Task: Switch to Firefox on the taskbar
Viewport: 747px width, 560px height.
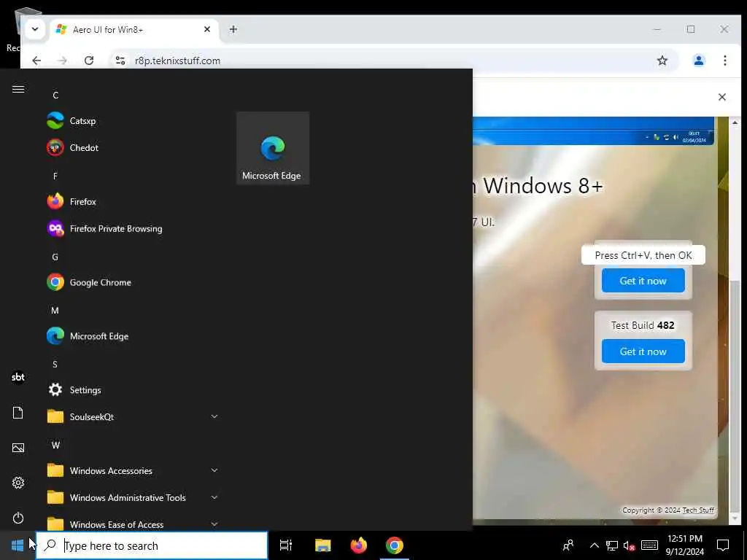Action: click(x=359, y=545)
